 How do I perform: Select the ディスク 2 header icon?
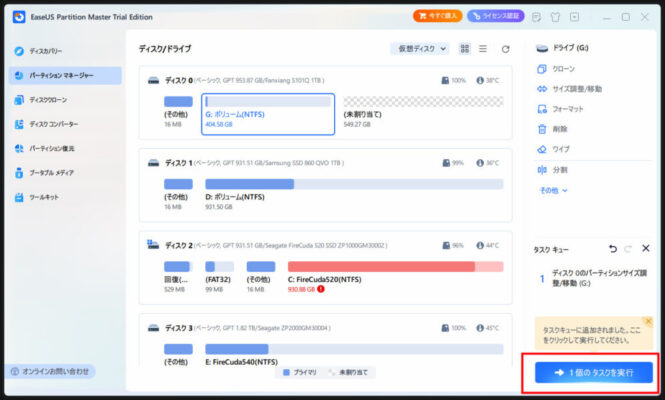pyautogui.click(x=153, y=244)
